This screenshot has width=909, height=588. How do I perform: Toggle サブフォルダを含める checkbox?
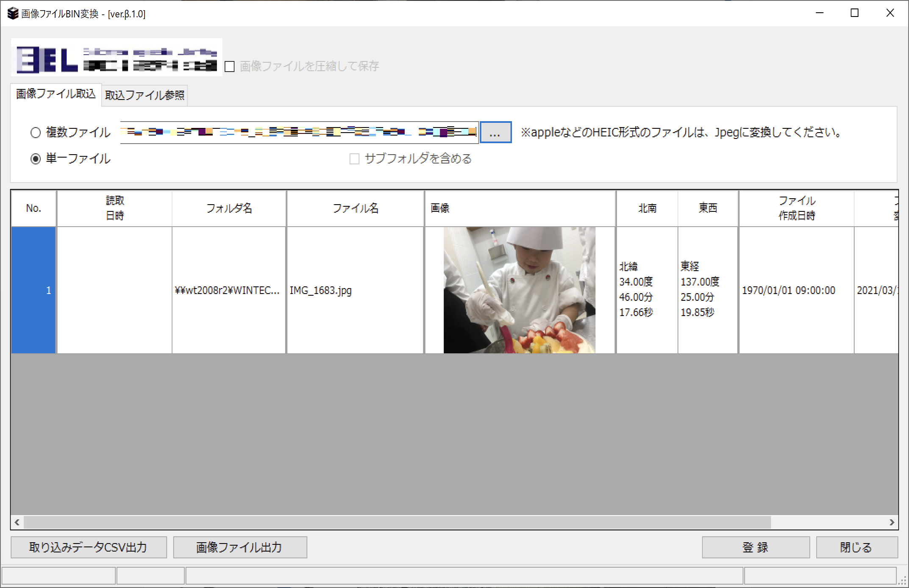[354, 159]
